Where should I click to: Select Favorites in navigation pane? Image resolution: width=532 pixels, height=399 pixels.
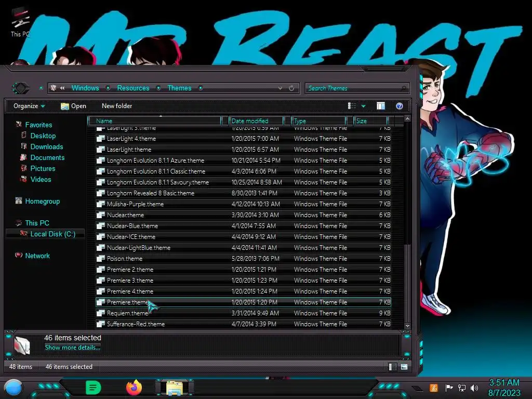pyautogui.click(x=38, y=125)
